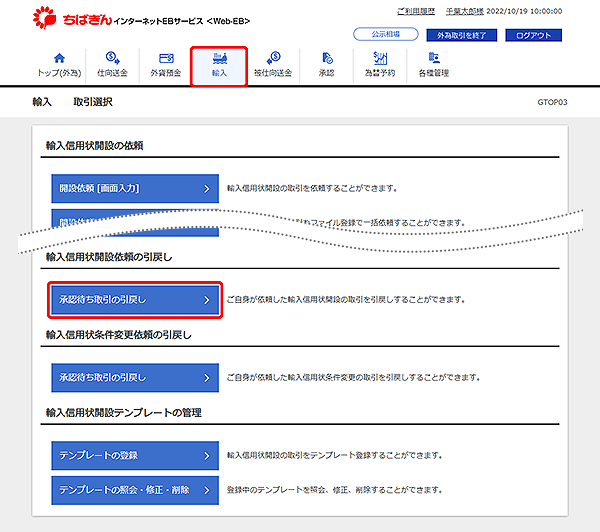Screen dimensions: 600x532
Task: Open the 各種管理 management icon
Action: click(x=434, y=58)
